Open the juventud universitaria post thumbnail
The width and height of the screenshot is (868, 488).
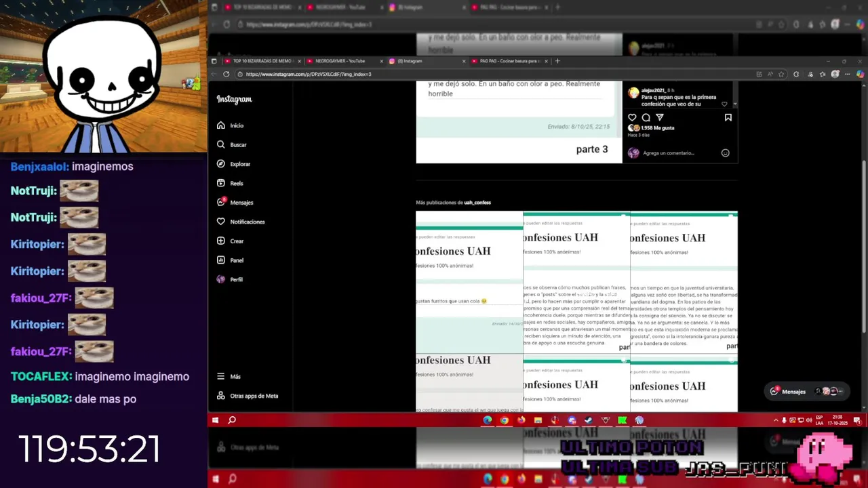[x=684, y=282]
